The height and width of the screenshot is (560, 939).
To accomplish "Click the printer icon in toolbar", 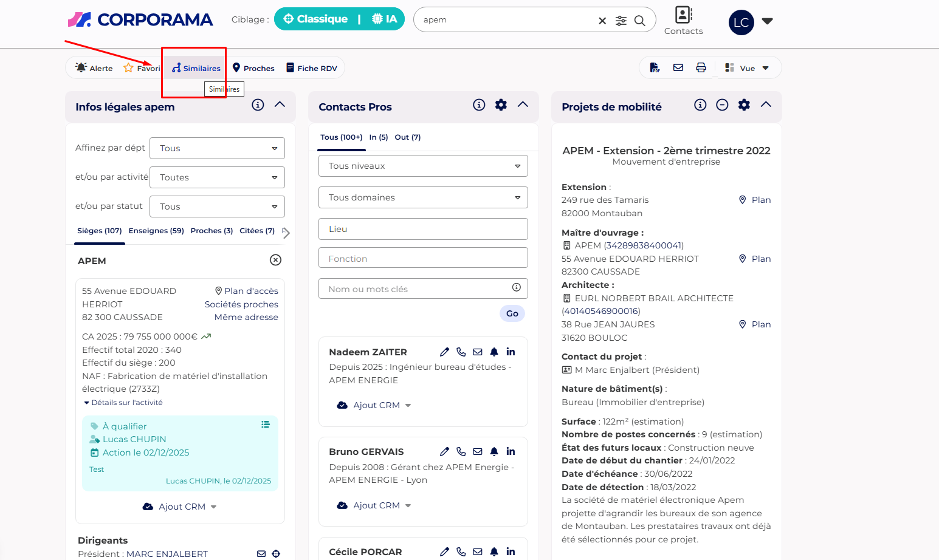I will click(701, 68).
